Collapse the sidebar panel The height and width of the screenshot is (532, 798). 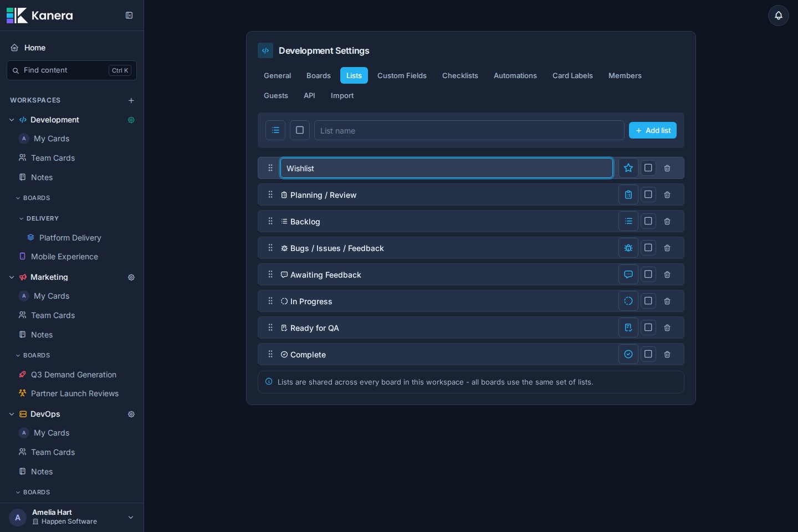click(x=129, y=16)
